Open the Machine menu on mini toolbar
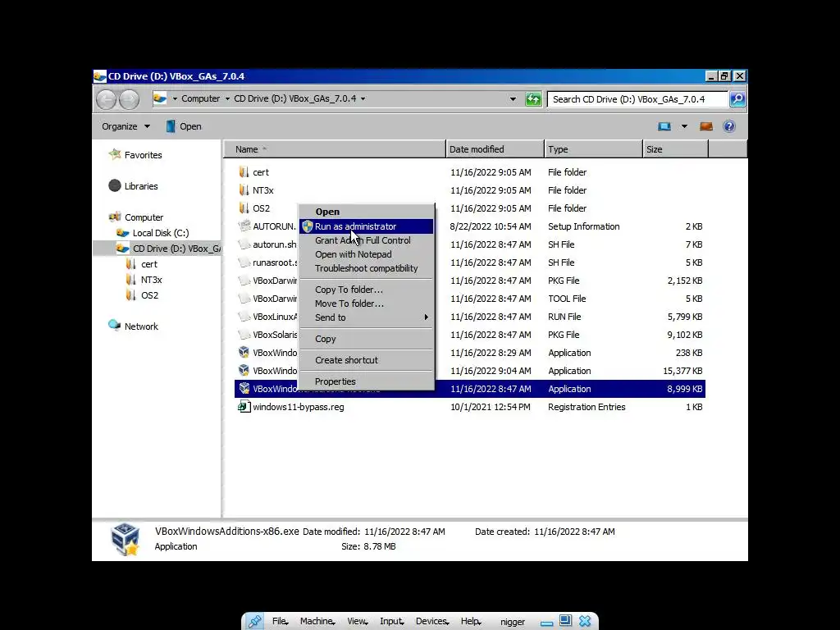This screenshot has width=840, height=630. pos(317,622)
